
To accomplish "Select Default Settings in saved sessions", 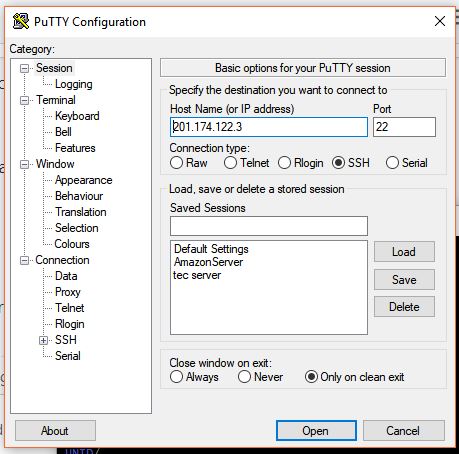I will [211, 249].
